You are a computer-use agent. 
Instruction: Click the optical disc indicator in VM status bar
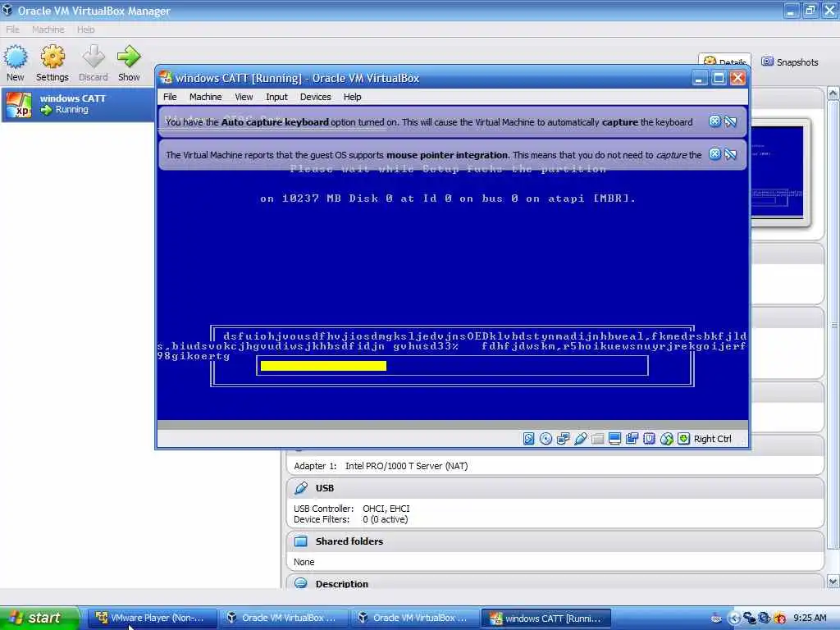point(546,439)
